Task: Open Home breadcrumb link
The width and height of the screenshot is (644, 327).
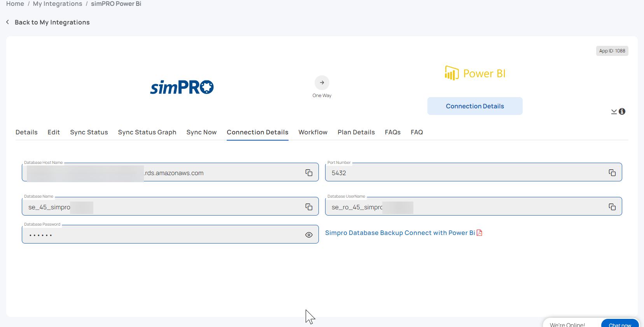Action: click(15, 4)
